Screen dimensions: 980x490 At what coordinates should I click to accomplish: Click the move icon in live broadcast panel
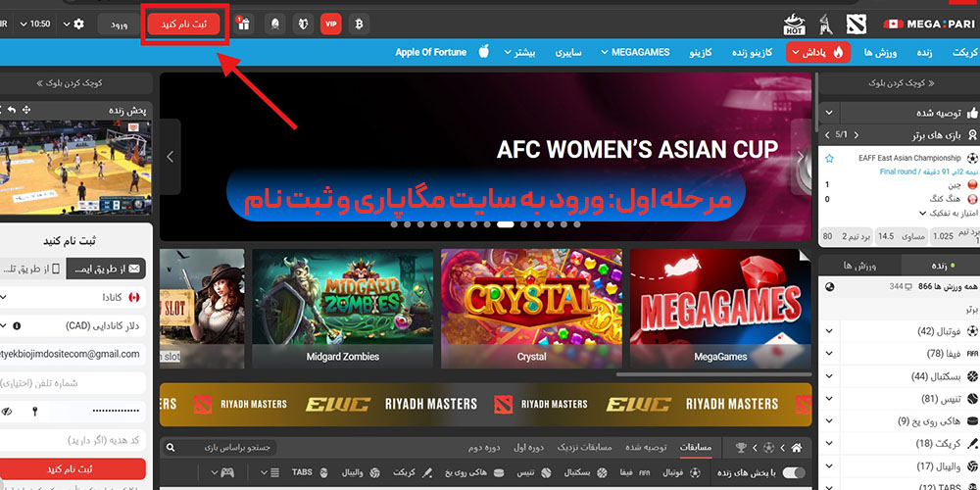(x=26, y=110)
